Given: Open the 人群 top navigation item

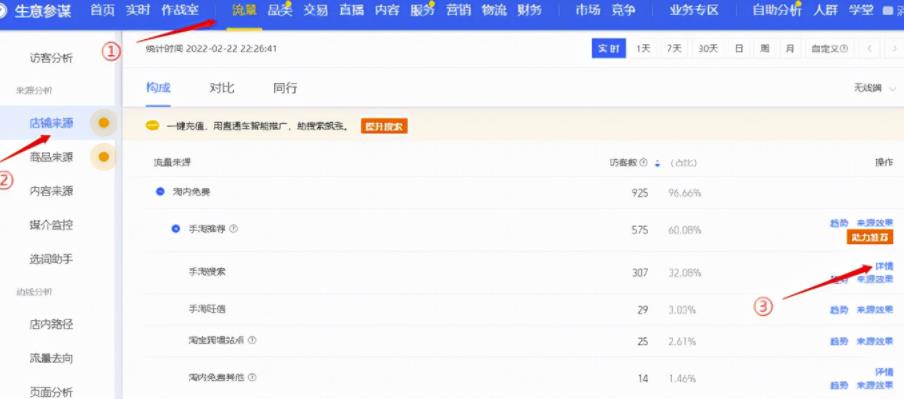Looking at the screenshot, I should coord(825,10).
